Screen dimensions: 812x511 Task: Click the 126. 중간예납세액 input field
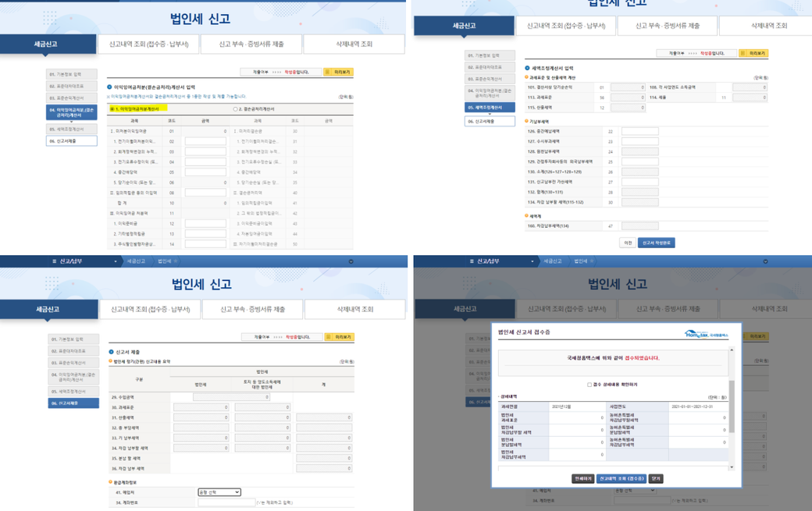click(x=639, y=132)
